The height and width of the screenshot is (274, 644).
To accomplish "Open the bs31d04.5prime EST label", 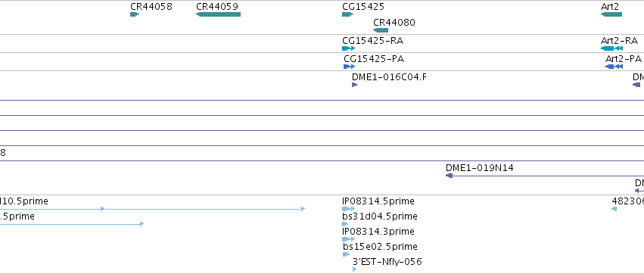I will coord(379,216).
